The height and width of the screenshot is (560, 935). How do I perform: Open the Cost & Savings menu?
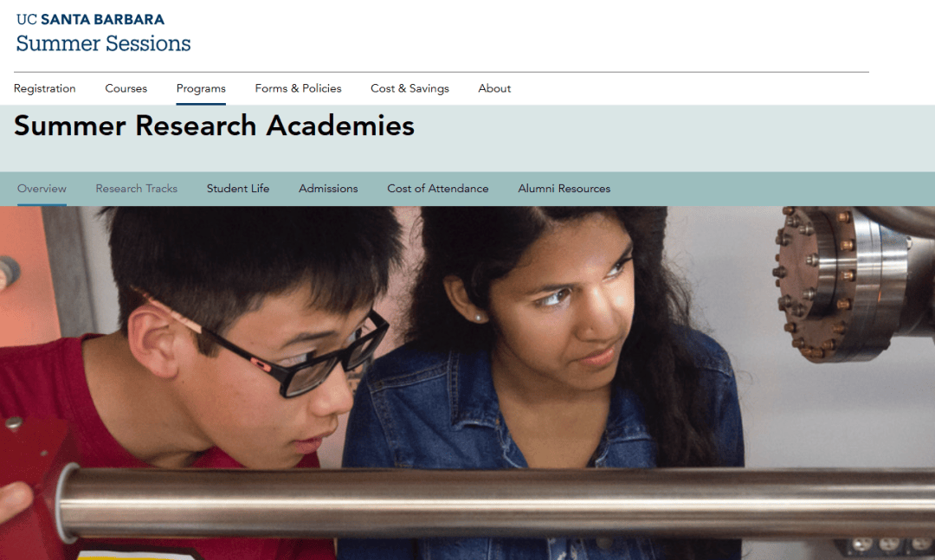pos(409,88)
